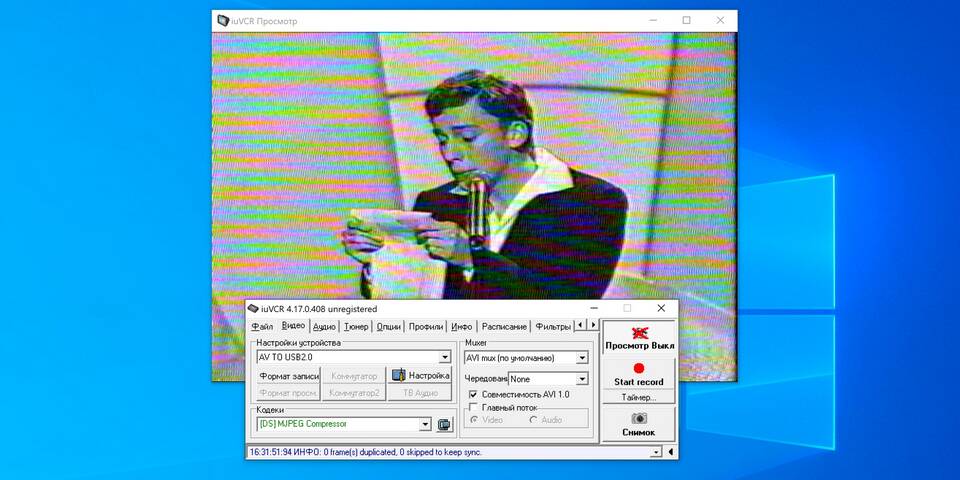This screenshot has width=960, height=480.
Task: Select the Audio radio button
Action: 533,420
